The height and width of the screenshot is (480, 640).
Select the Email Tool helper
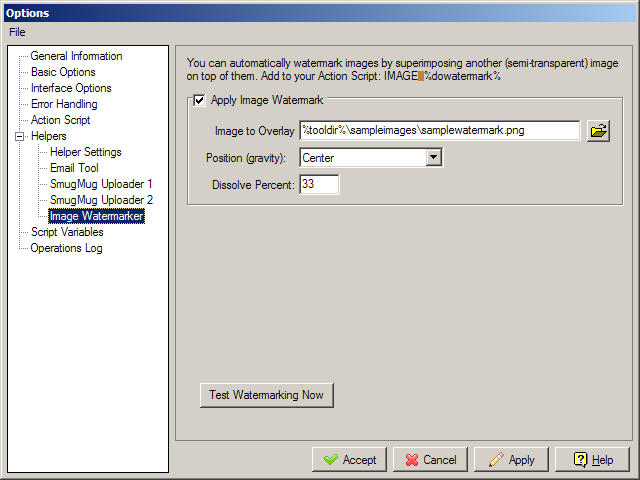[x=74, y=168]
